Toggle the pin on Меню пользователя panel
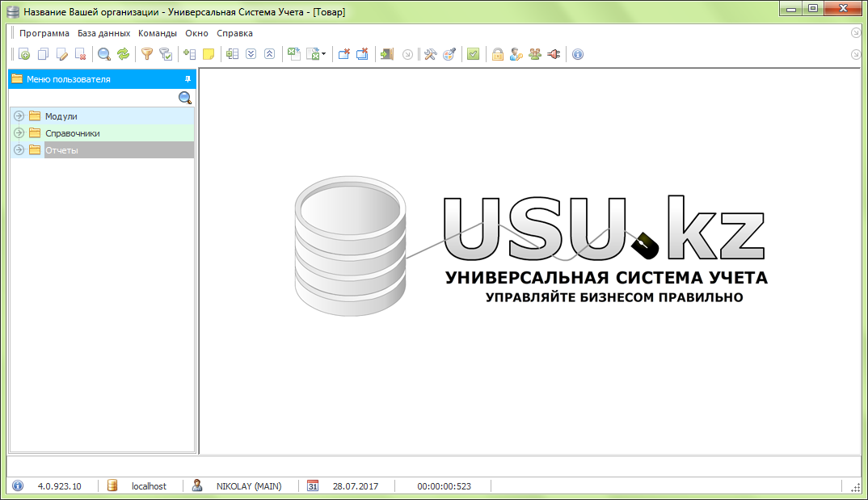Image resolution: width=868 pixels, height=500 pixels. pyautogui.click(x=188, y=79)
